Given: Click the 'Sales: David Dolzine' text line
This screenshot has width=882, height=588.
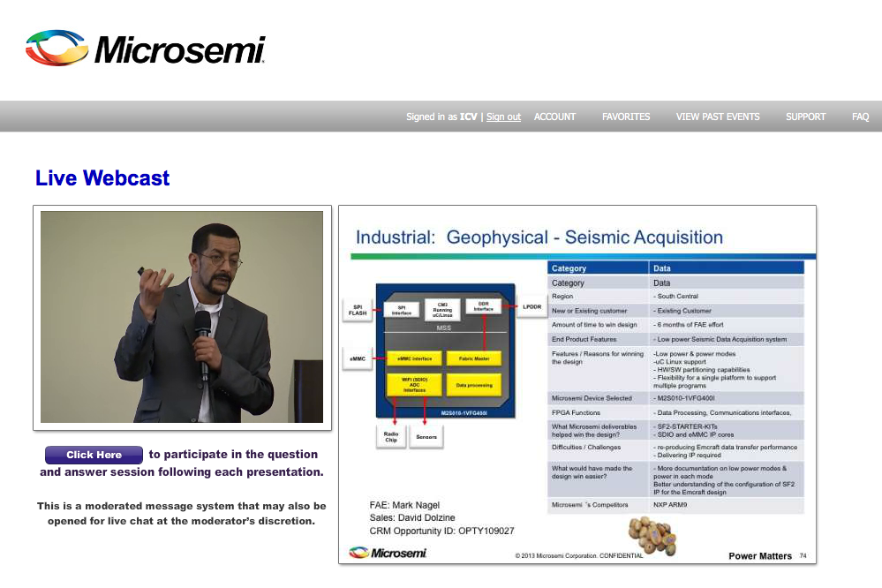Looking at the screenshot, I should click(x=412, y=517).
